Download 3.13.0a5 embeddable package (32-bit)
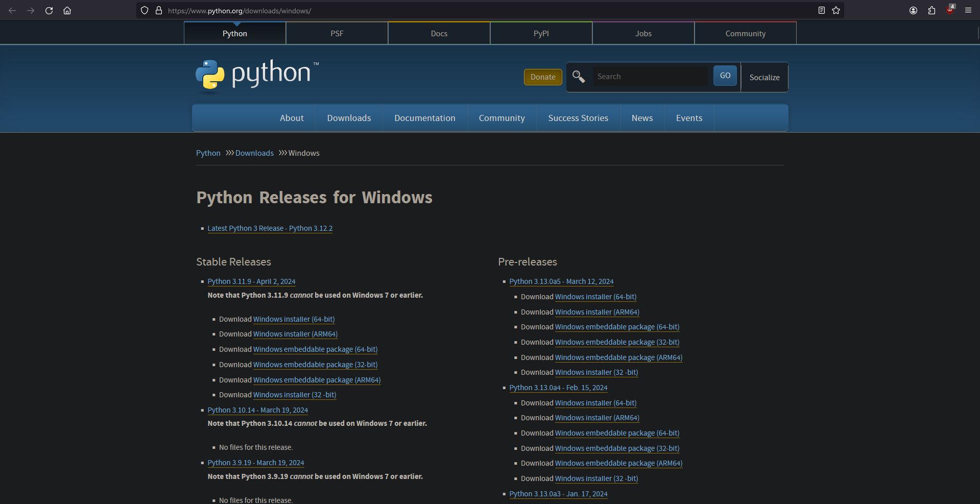This screenshot has width=980, height=504. [x=617, y=342]
